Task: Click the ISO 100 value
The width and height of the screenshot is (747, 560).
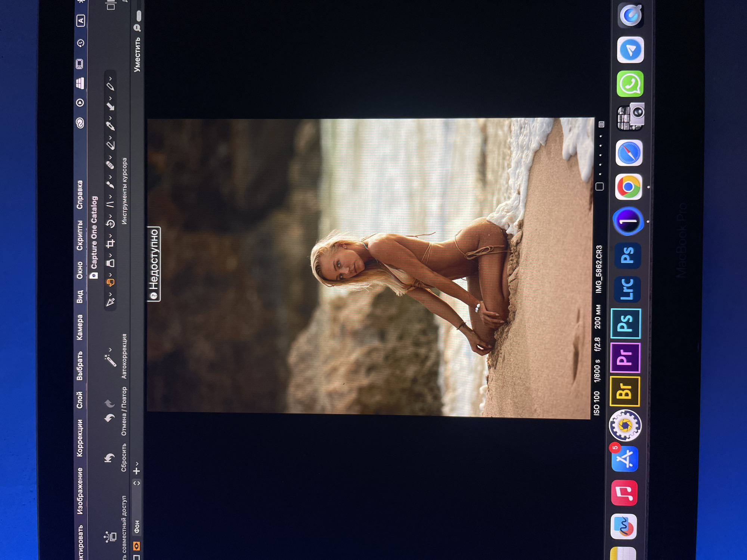Action: 596,403
